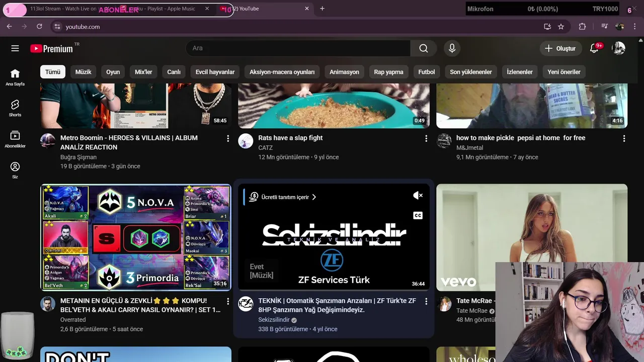Open the YouTube hamburger guide menu
The width and height of the screenshot is (644, 362).
click(x=15, y=48)
